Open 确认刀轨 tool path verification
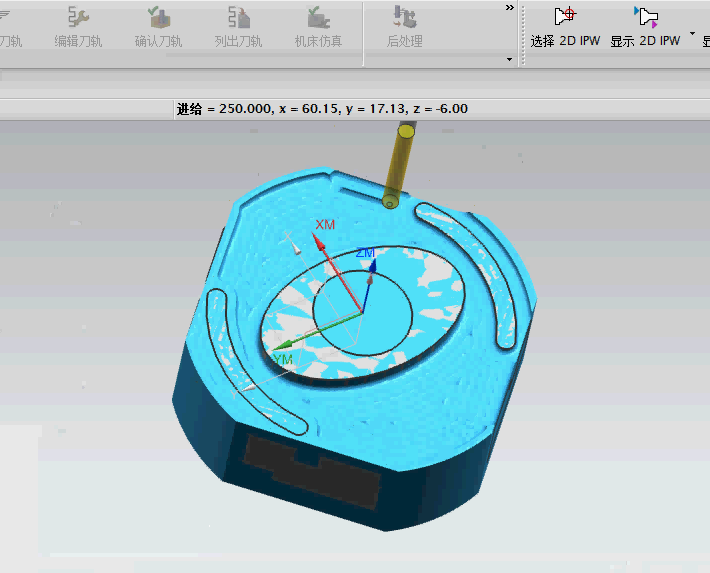Image resolution: width=710 pixels, height=573 pixels. pyautogui.click(x=158, y=26)
